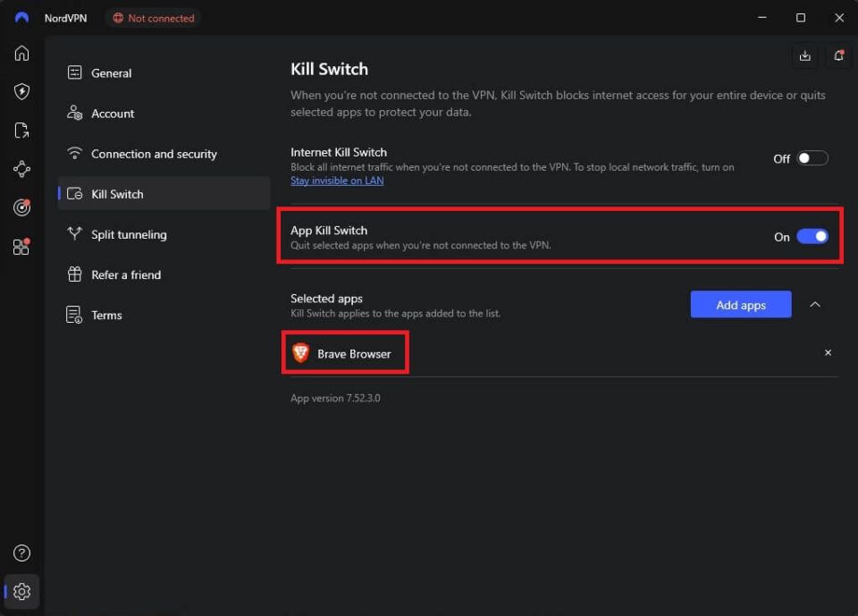
Task: Turn on the Internet Kill Switch toggle
Action: (812, 158)
